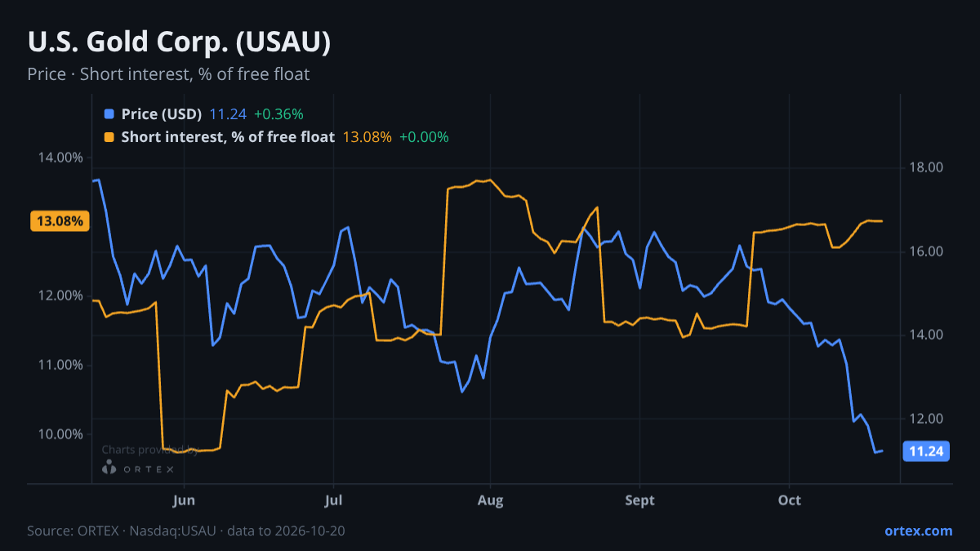980x551 pixels.
Task: Click the subtitle 'Price · Short interest, % of free float'
Action: pyautogui.click(x=168, y=74)
